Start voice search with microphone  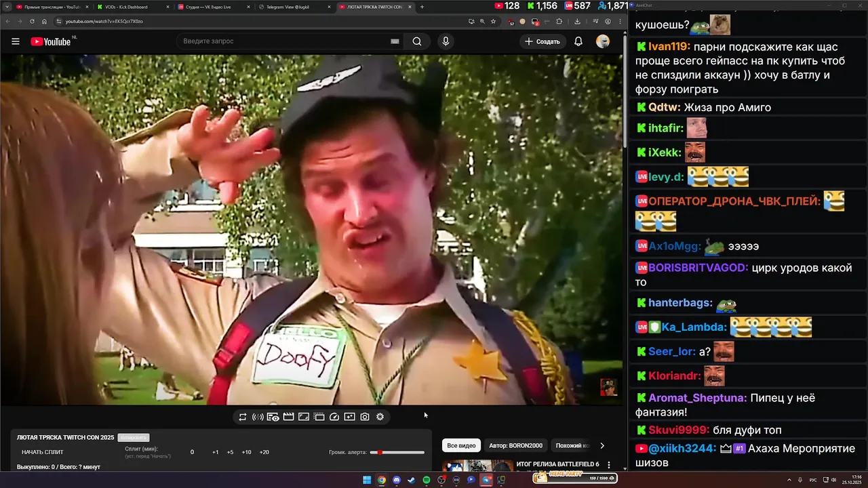click(446, 41)
